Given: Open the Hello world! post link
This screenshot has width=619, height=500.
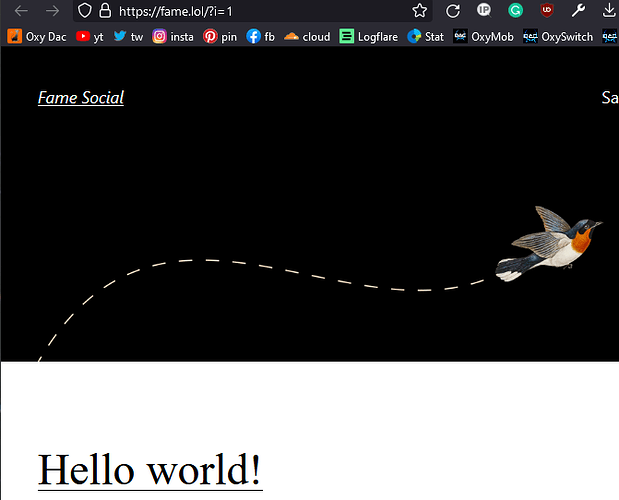Looking at the screenshot, I should click(x=150, y=470).
